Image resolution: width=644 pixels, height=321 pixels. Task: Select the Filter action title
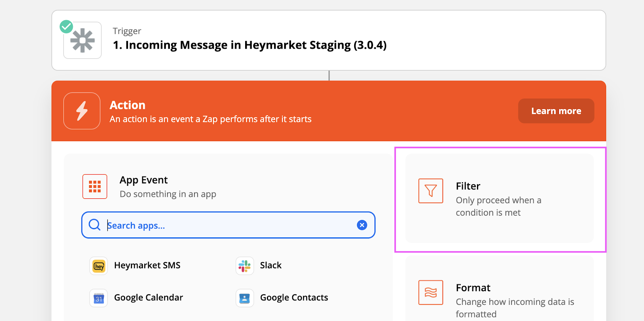(468, 186)
